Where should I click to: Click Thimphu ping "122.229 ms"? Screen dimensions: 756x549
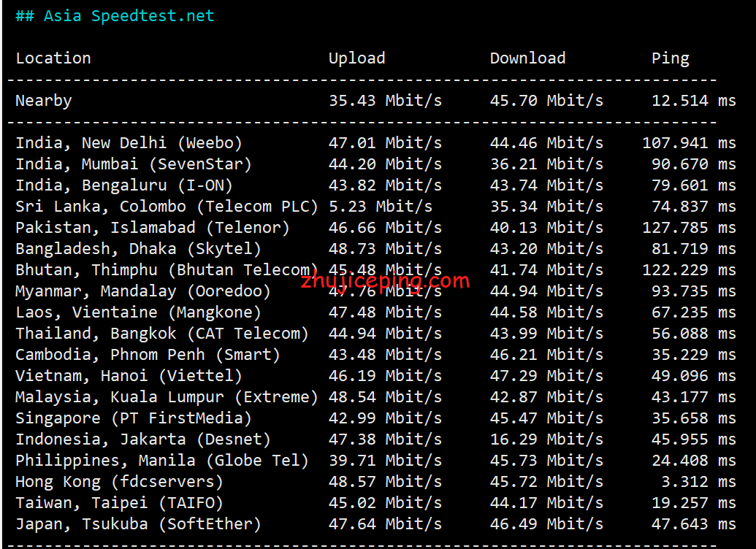tap(689, 270)
